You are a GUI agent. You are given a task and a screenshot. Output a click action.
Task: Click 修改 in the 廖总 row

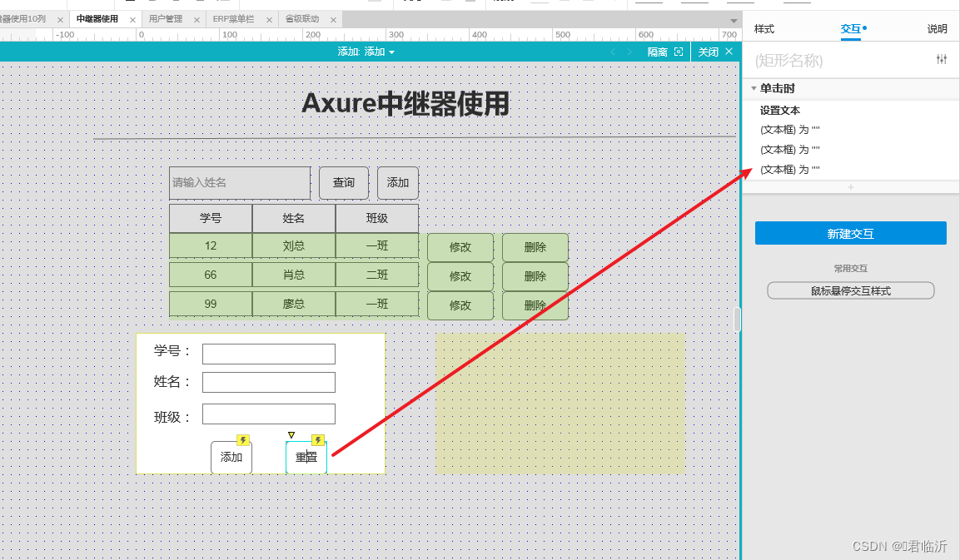460,305
